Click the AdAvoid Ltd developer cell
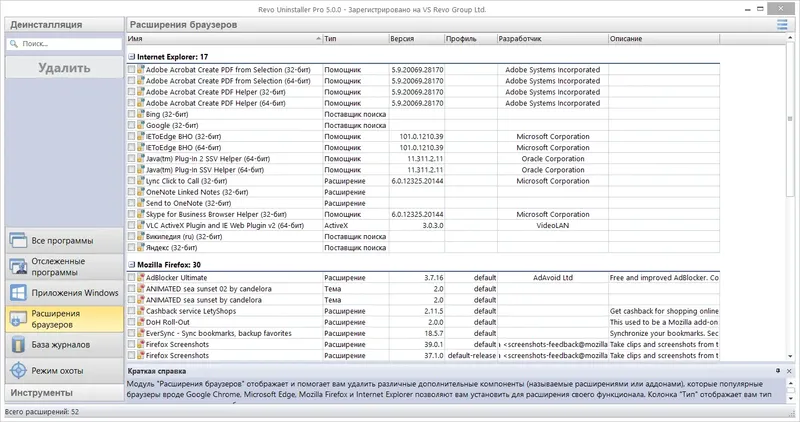800x422 pixels. tap(553, 278)
